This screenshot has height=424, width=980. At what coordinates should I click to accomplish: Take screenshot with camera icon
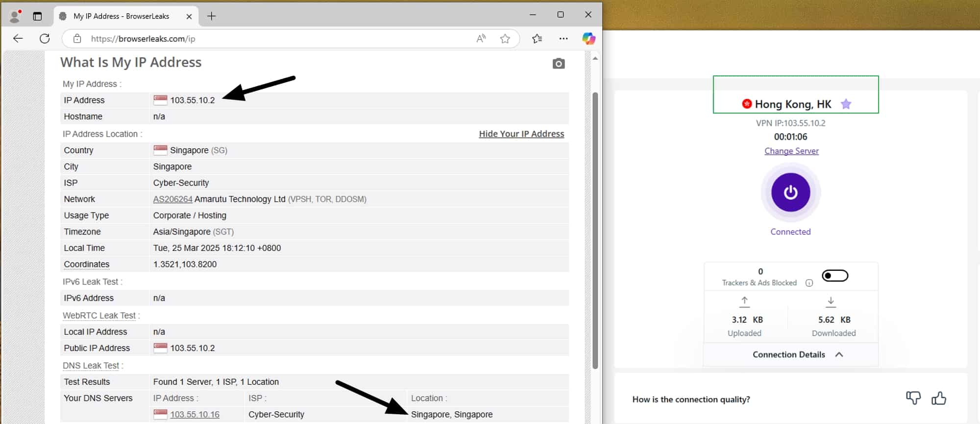coord(559,64)
